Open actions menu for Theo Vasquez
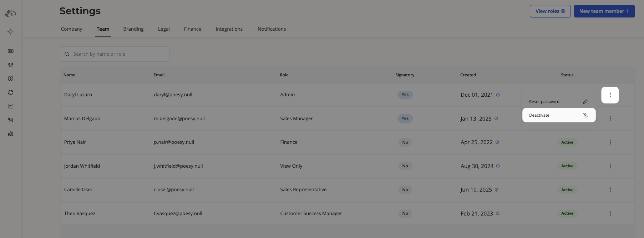The width and height of the screenshot is (644, 238). pos(610,214)
